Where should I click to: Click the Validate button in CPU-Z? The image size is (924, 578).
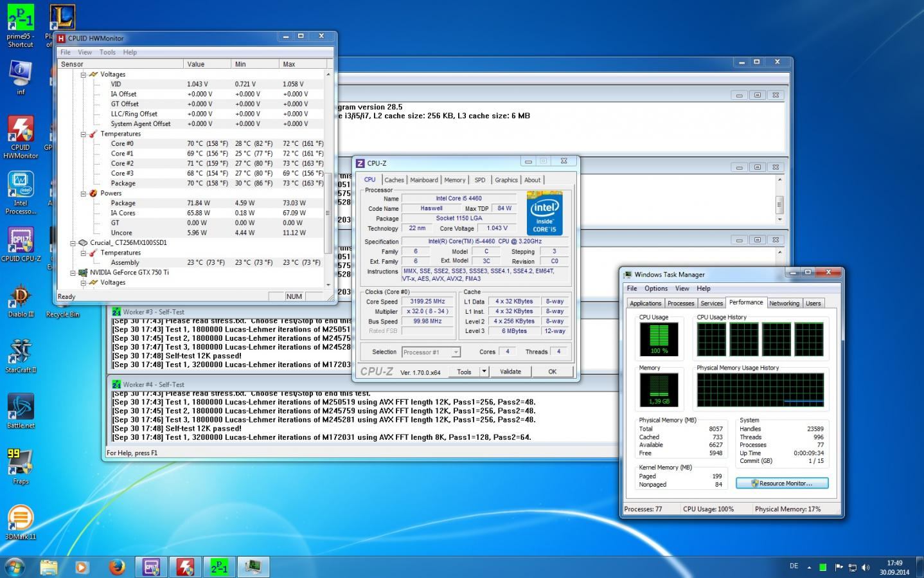click(510, 372)
